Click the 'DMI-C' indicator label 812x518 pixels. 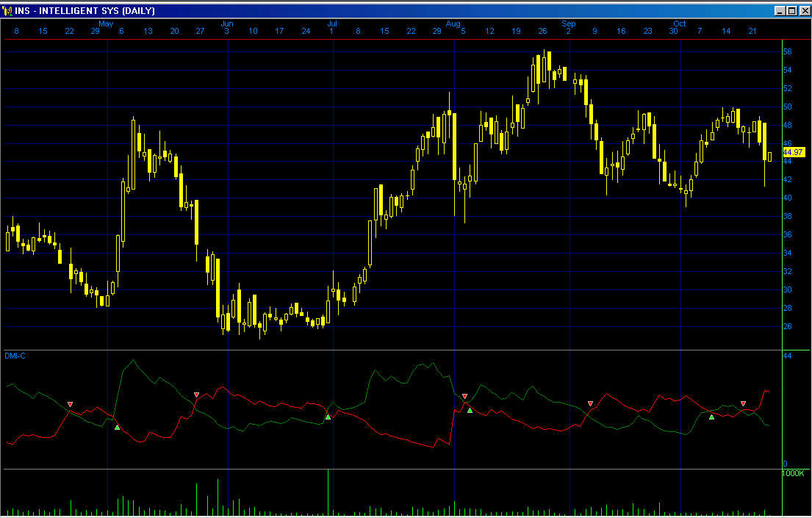pos(15,356)
